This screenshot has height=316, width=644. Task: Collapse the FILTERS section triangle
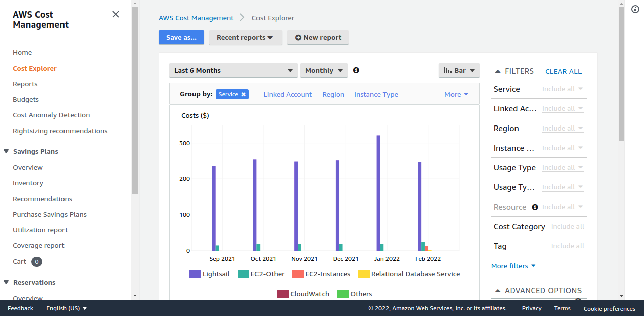tap(498, 72)
